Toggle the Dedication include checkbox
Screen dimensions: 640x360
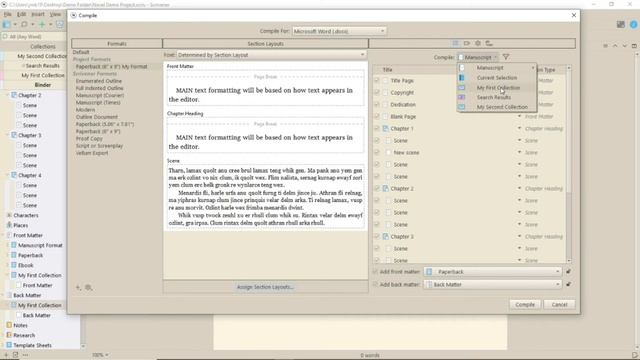tap(377, 104)
